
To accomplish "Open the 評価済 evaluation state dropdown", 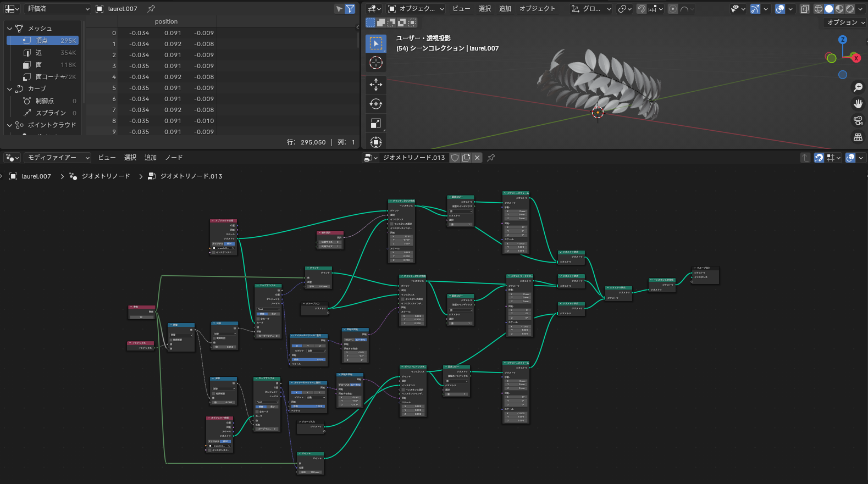I will (58, 9).
